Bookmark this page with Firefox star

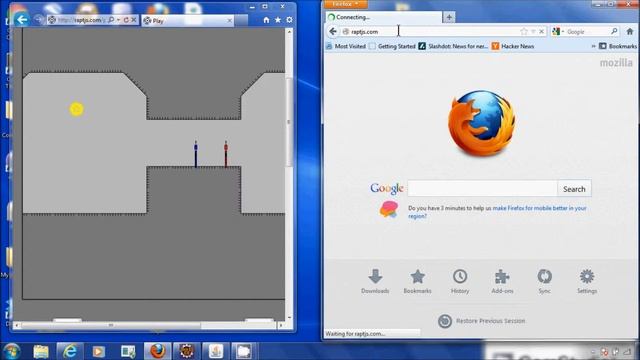[x=524, y=31]
